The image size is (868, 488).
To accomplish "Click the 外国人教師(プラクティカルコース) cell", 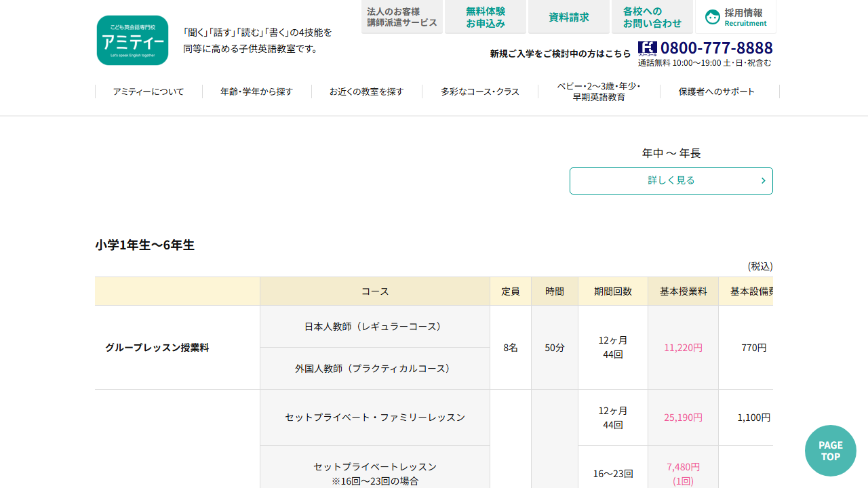I will [x=375, y=369].
